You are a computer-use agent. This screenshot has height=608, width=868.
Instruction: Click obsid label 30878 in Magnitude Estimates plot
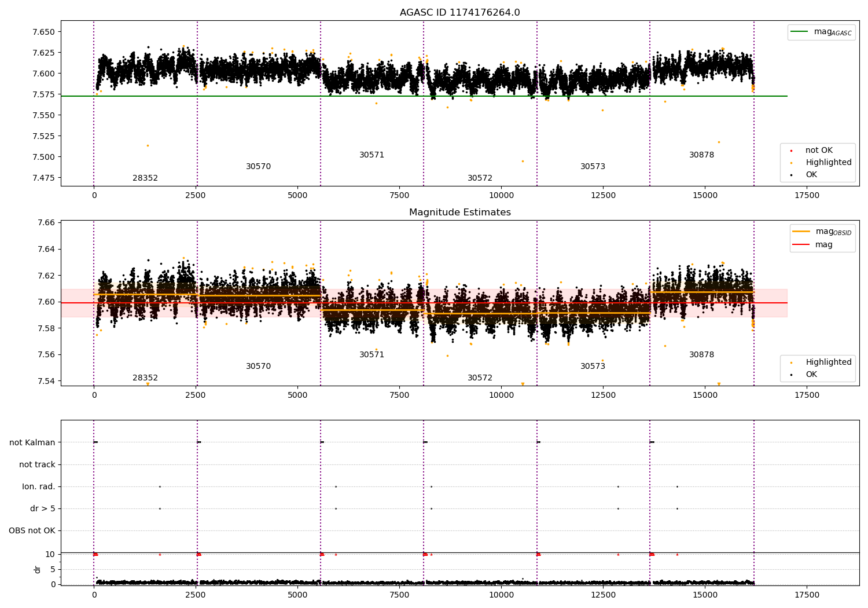click(701, 355)
